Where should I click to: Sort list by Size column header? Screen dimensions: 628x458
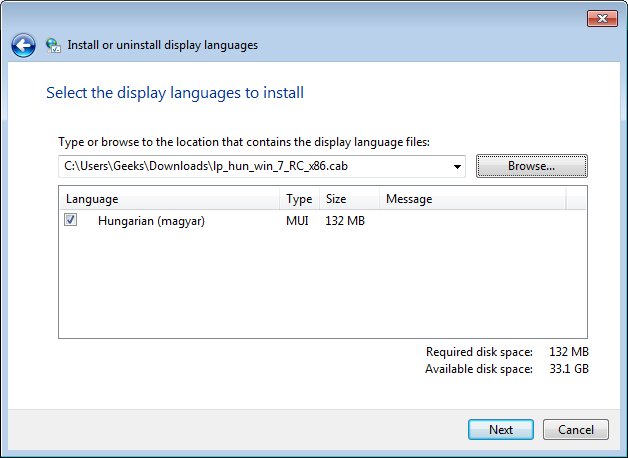[x=349, y=199]
